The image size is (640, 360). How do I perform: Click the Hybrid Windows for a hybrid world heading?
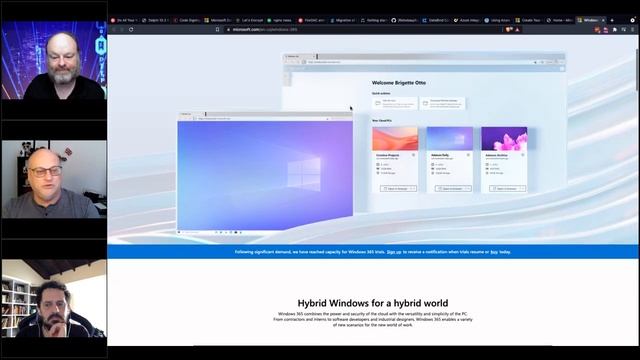tap(373, 303)
